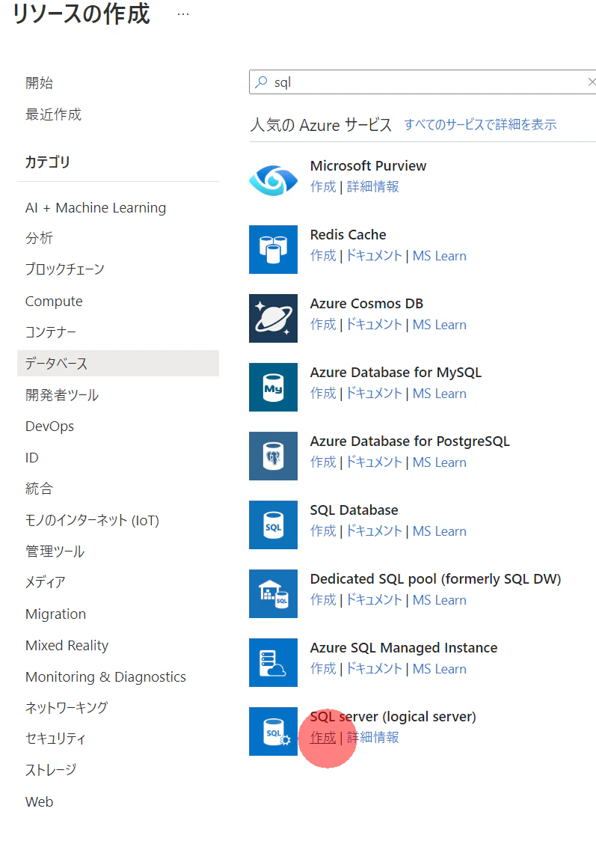The height and width of the screenshot is (868, 596).
Task: Open MS Learn for Azure SQL Managed Instance
Action: click(440, 669)
